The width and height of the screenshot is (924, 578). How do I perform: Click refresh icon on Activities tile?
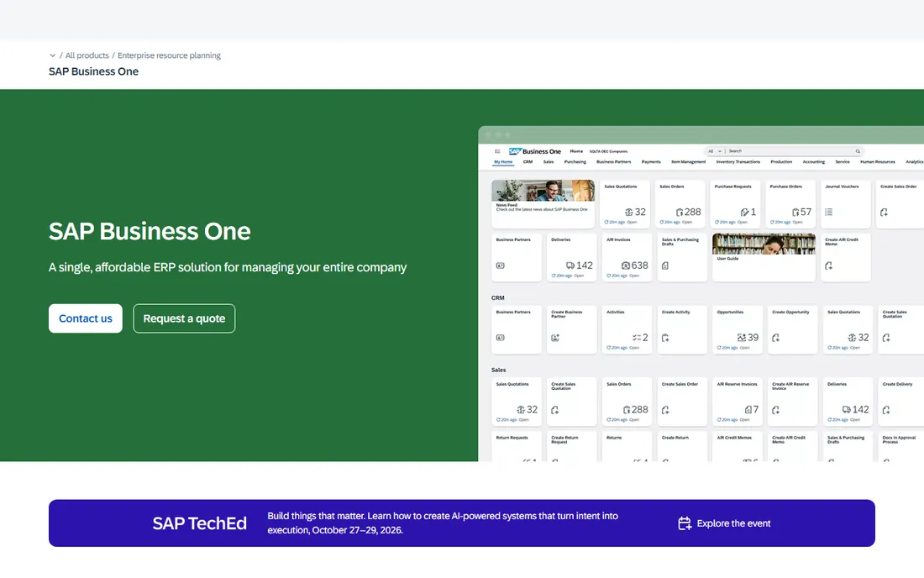[x=609, y=348]
